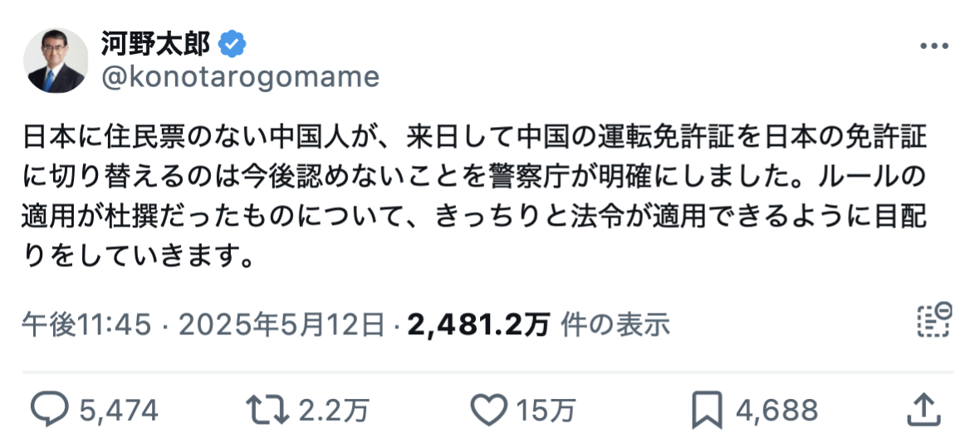Viewport: 980px width, 443px height.
Task: Click the 15万 likes count
Action: pyautogui.click(x=545, y=410)
